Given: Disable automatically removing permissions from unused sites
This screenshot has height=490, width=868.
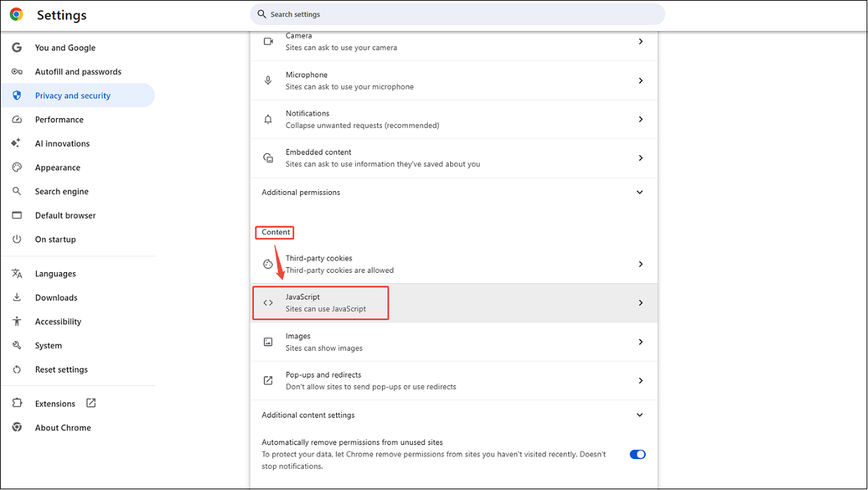Looking at the screenshot, I should (637, 454).
